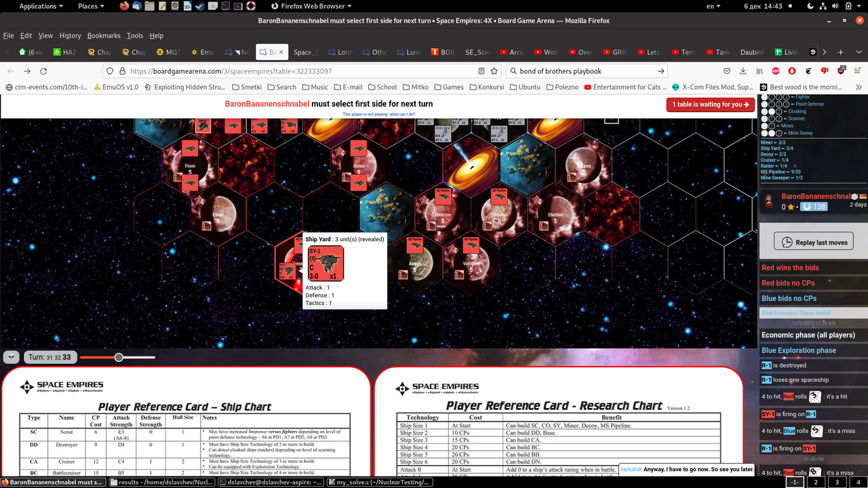Click the colony marker on Essen planet

pos(207,226)
